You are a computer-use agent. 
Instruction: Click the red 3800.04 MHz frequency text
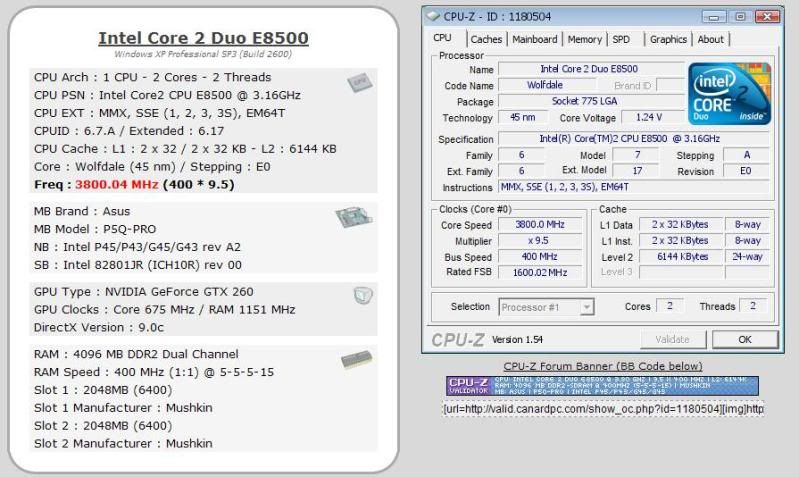click(x=117, y=184)
